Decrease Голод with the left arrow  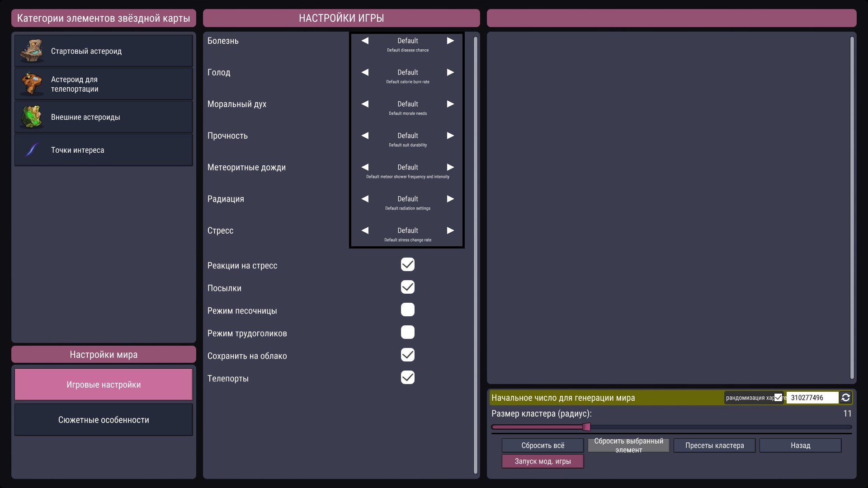coord(365,72)
